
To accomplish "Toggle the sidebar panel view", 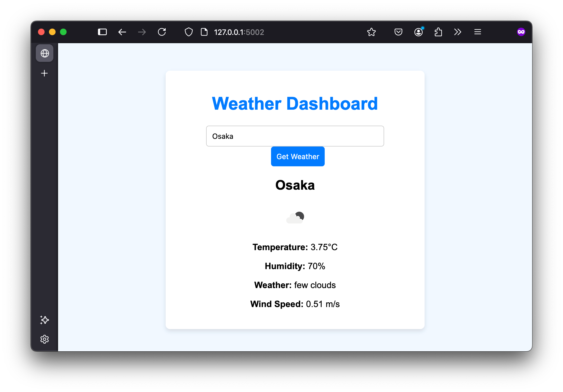I will [x=102, y=32].
